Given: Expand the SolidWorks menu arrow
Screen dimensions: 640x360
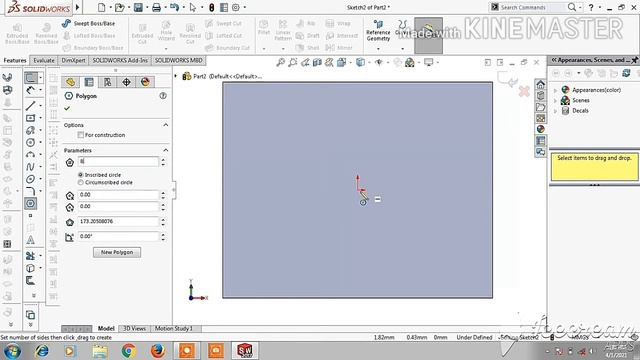Looking at the screenshot, I should (x=77, y=7).
